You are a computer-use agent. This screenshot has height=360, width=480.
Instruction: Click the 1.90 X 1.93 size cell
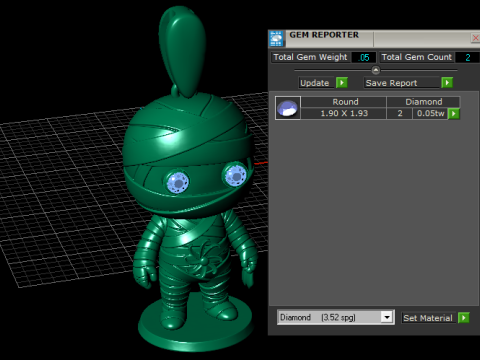[344, 113]
